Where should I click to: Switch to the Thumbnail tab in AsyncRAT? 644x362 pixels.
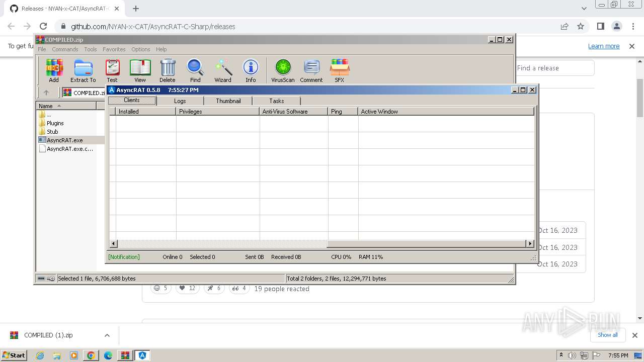tap(228, 101)
